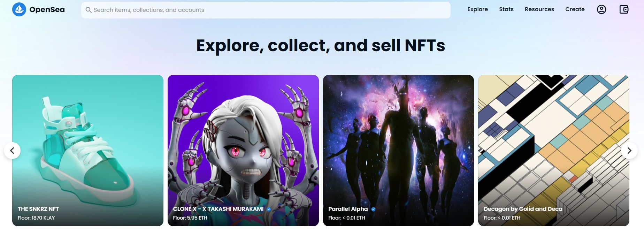Click the OpenSea wordmark text
This screenshot has width=644, height=237.
click(x=47, y=10)
